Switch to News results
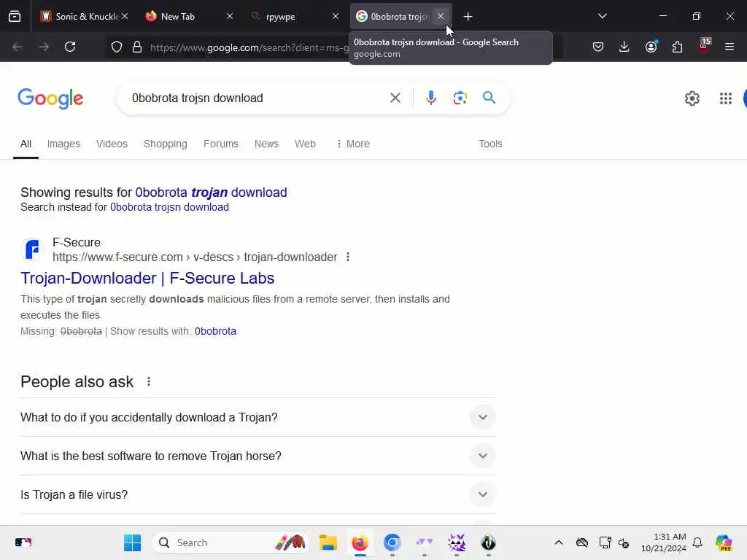 [x=266, y=144]
